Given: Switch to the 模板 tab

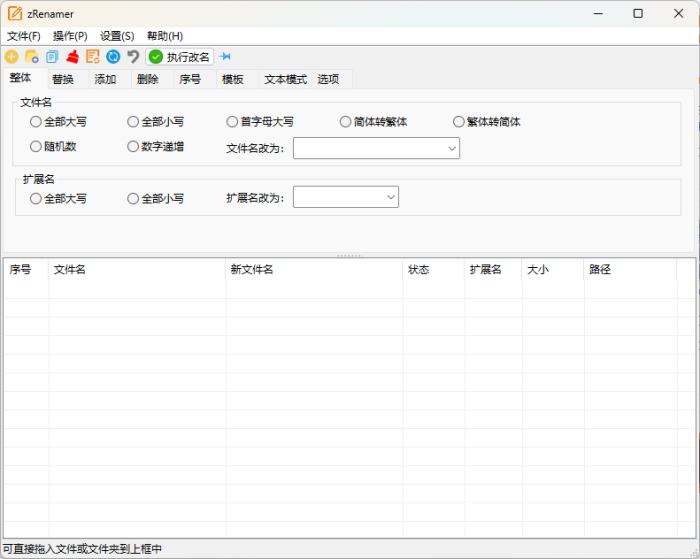Looking at the screenshot, I should [x=233, y=79].
